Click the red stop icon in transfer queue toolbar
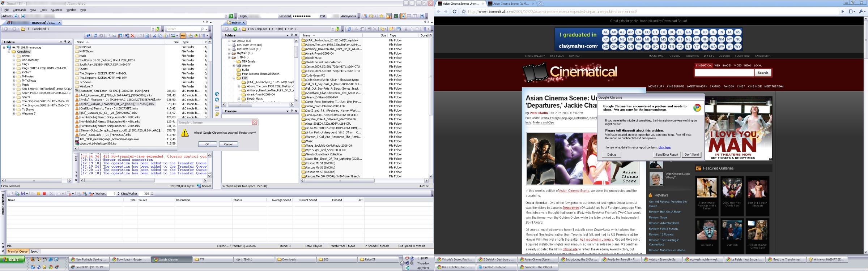Image resolution: width=868 pixels, height=271 pixels. coord(44,194)
